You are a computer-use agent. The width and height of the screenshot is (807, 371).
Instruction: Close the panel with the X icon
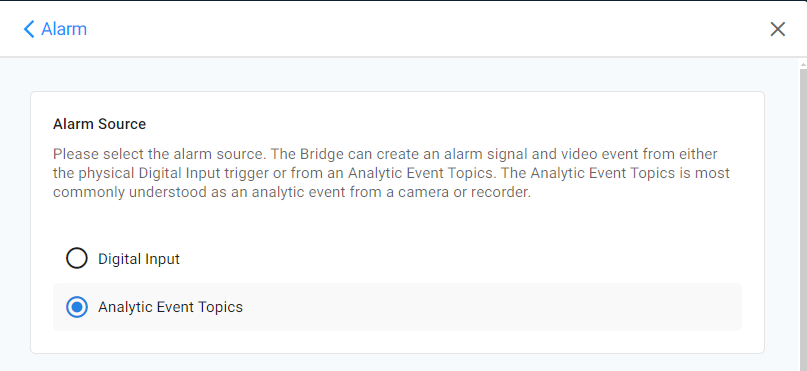[777, 29]
